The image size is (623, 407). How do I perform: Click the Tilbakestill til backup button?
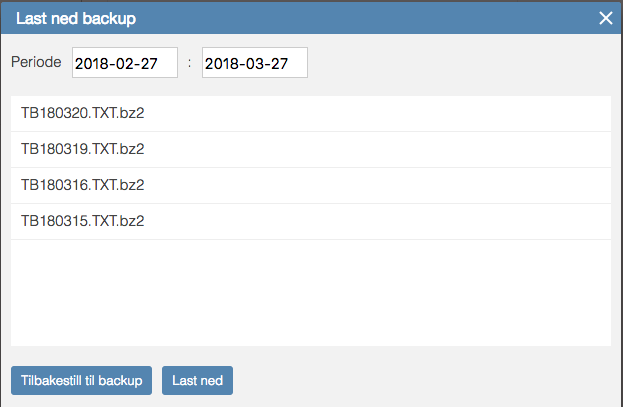[x=81, y=380]
